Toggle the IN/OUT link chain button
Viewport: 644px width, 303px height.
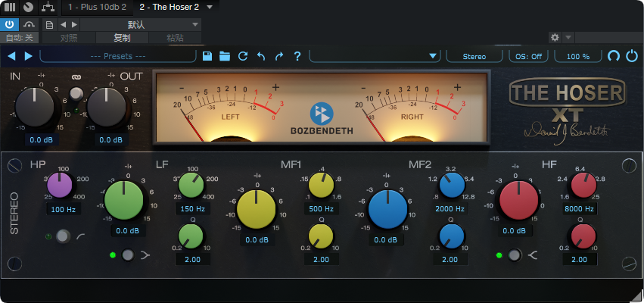(x=76, y=94)
